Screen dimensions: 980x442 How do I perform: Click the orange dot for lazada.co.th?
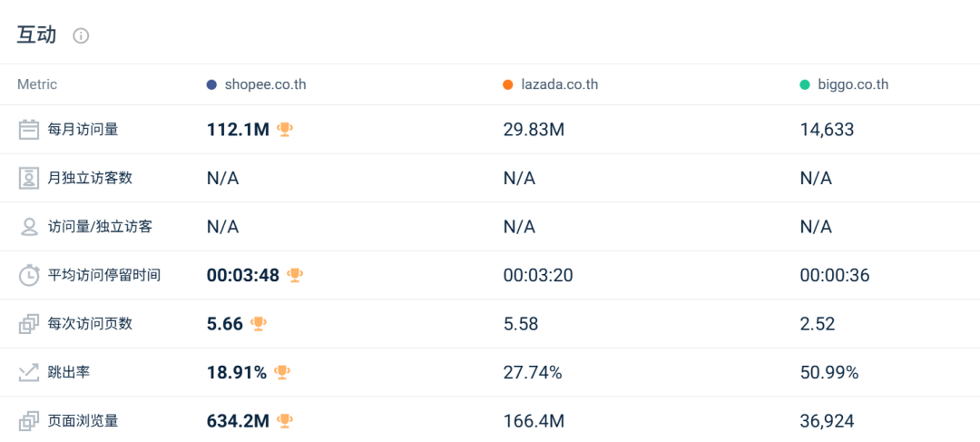click(x=508, y=84)
